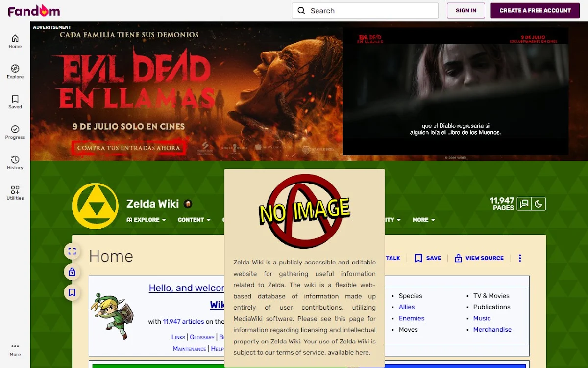The height and width of the screenshot is (368, 588).
Task: Click Hello, and welcome heading link
Action: click(x=187, y=288)
